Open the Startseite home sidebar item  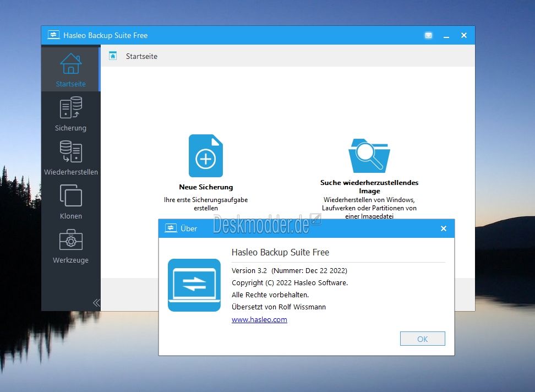click(70, 69)
